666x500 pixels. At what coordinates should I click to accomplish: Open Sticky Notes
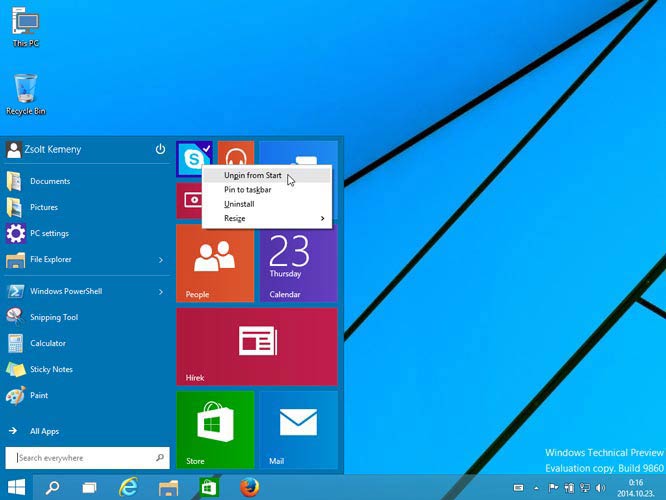click(x=87, y=369)
